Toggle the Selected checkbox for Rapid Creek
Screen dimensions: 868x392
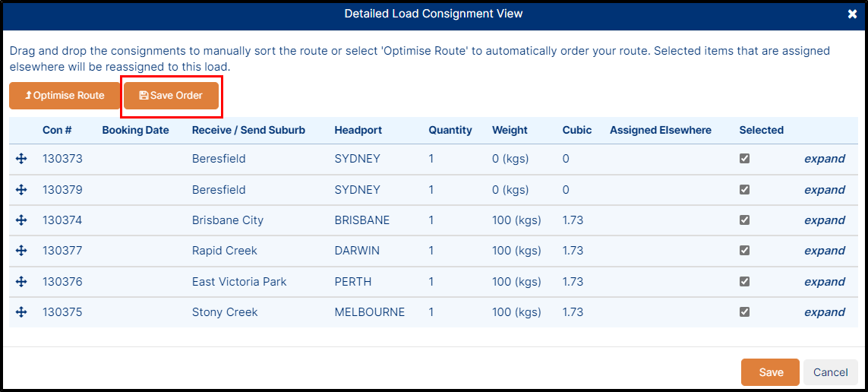744,250
